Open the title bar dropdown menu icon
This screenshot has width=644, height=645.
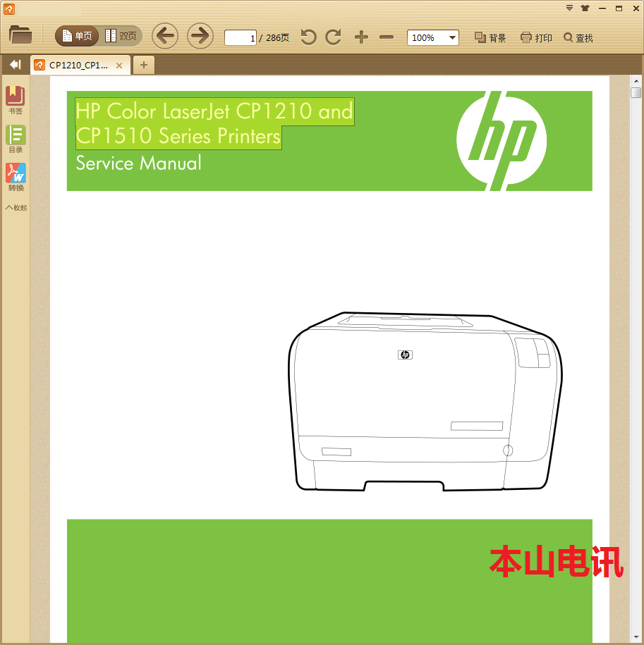pyautogui.click(x=569, y=8)
